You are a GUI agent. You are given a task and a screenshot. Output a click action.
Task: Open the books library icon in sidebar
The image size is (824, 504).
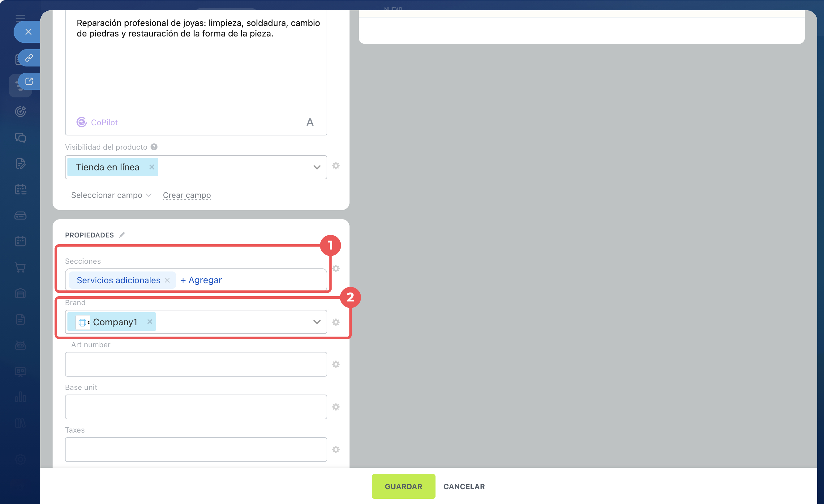coord(20,423)
